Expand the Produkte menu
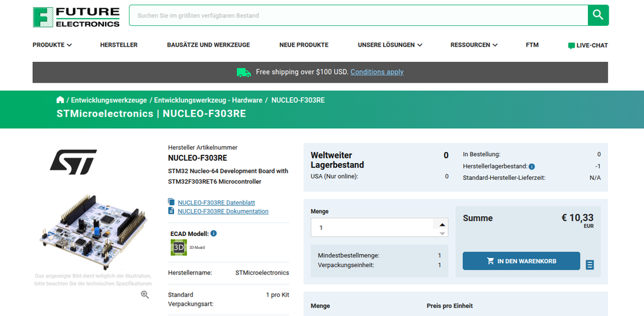The image size is (644, 316). 52,45
